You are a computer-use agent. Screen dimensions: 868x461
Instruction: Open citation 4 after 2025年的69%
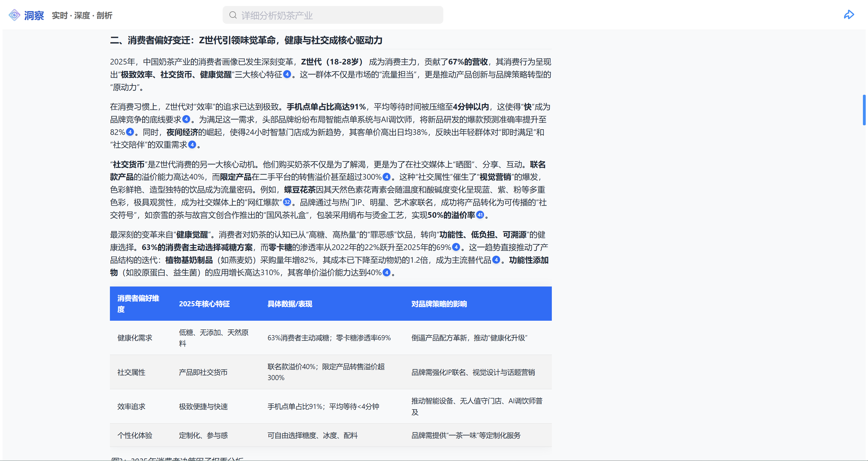tap(456, 247)
